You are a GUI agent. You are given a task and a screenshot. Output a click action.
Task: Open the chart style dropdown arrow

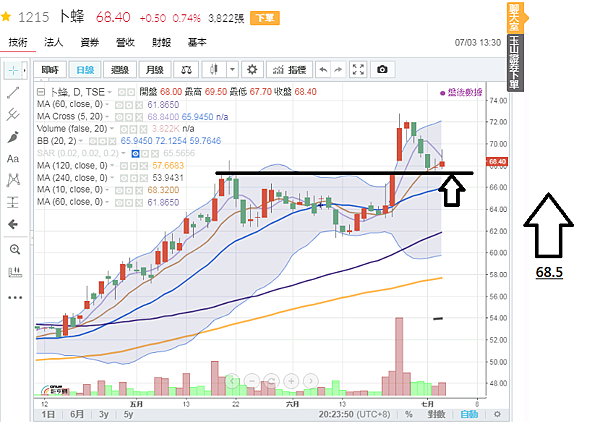[232, 70]
